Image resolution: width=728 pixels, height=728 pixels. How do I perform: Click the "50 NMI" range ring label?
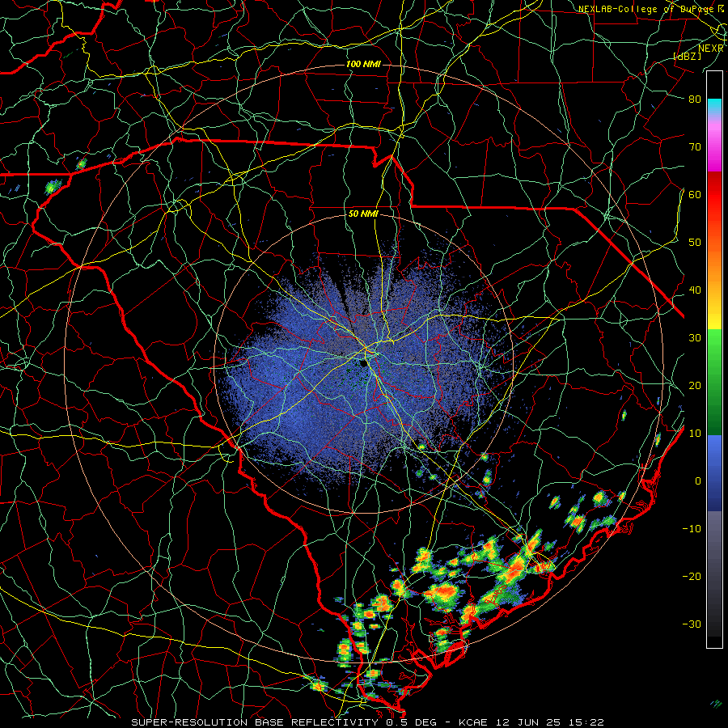[363, 214]
